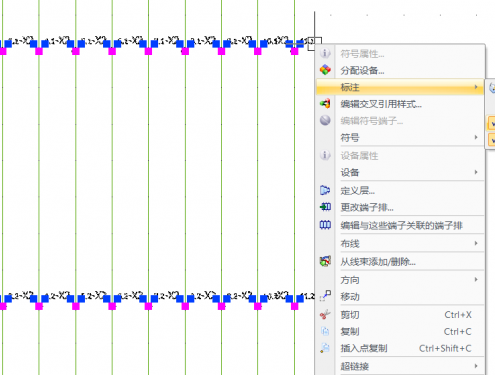Click the 复制 copy icon

point(325,331)
